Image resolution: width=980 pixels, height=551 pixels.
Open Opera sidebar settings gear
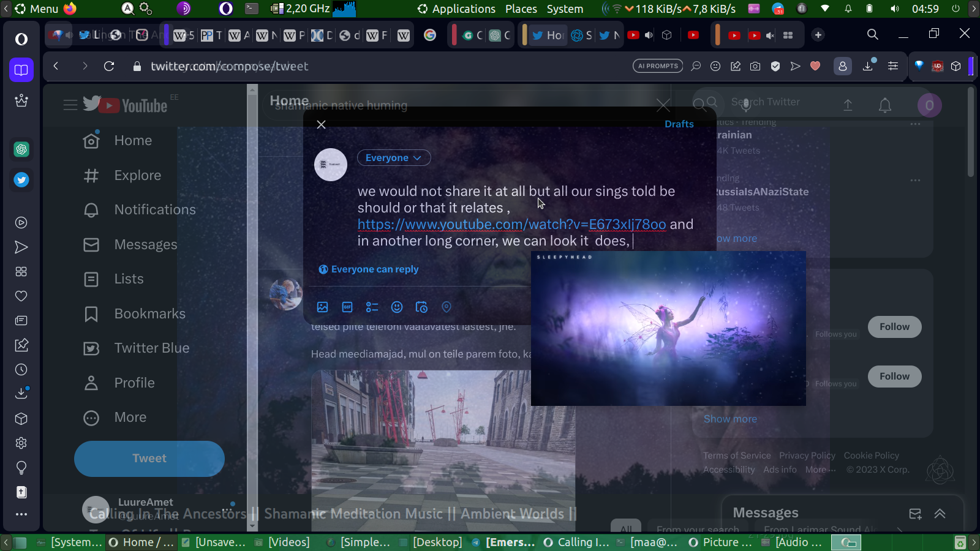[x=21, y=443]
